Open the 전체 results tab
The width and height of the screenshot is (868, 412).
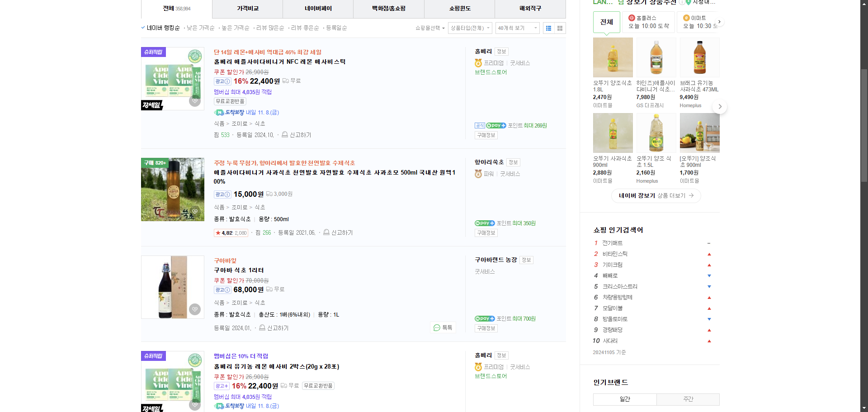tap(177, 9)
